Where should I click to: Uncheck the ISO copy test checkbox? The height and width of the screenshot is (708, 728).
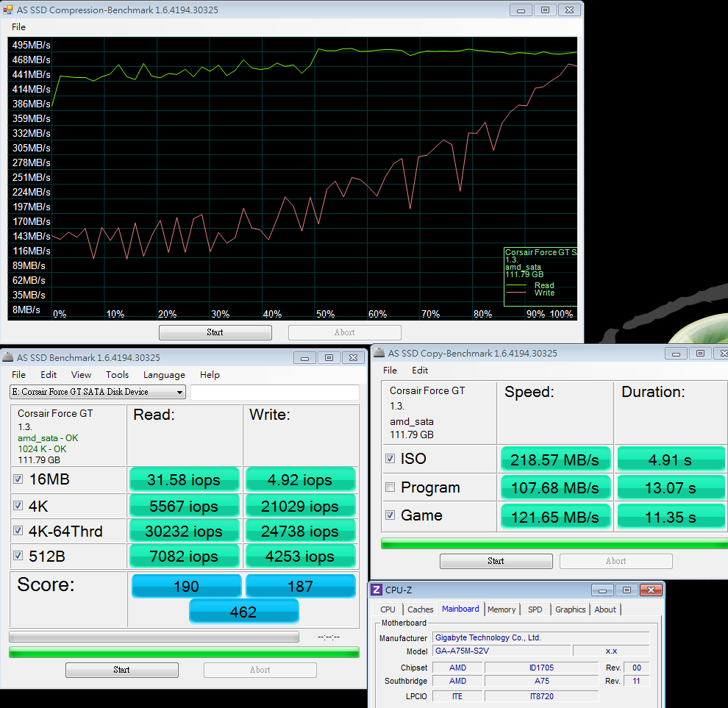coord(390,459)
